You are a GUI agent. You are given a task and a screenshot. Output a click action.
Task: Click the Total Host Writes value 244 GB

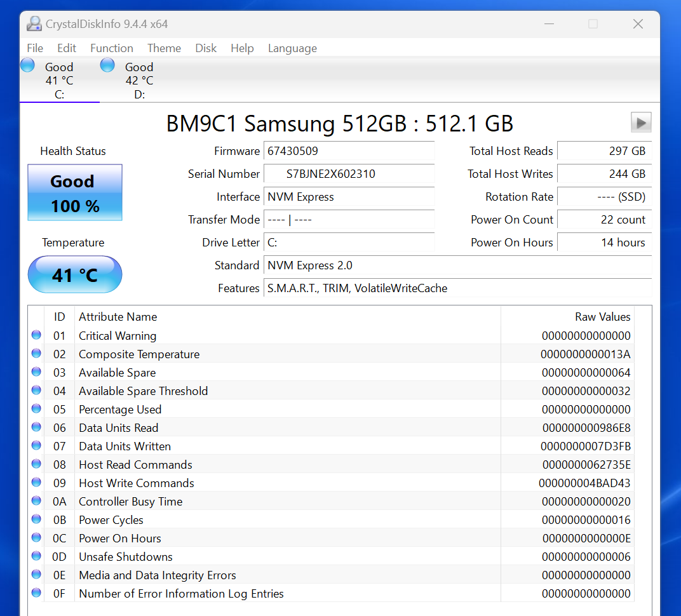click(x=605, y=174)
